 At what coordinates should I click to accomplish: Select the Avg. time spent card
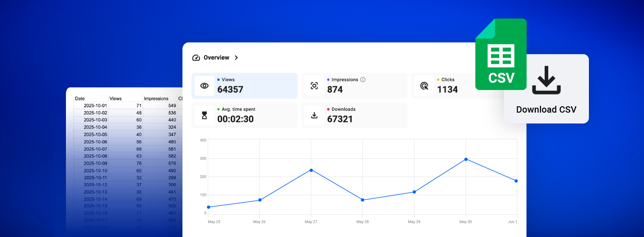click(x=244, y=115)
